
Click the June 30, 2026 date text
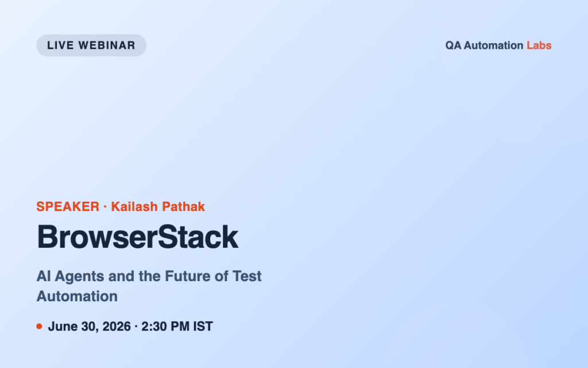pyautogui.click(x=89, y=327)
